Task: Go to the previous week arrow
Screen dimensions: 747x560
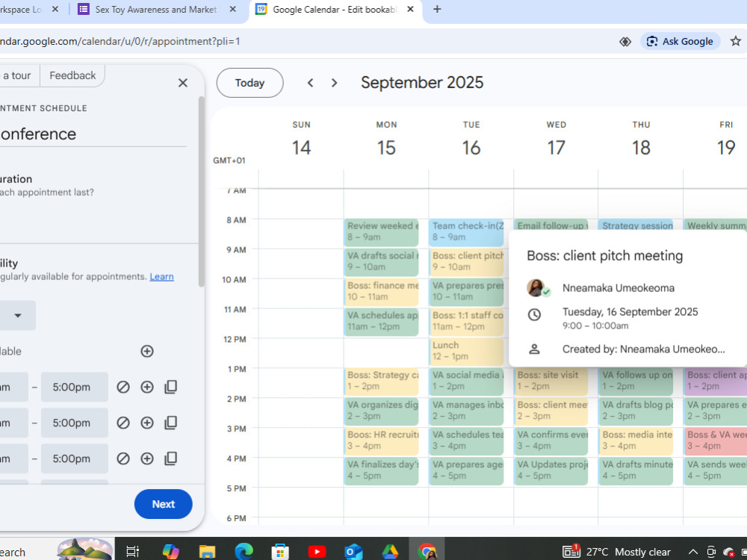Action: click(310, 83)
